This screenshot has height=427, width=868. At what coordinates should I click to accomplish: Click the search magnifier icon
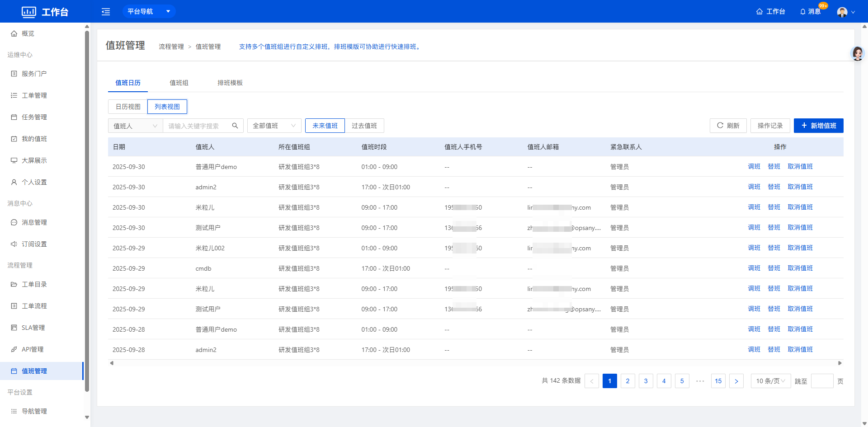click(235, 126)
